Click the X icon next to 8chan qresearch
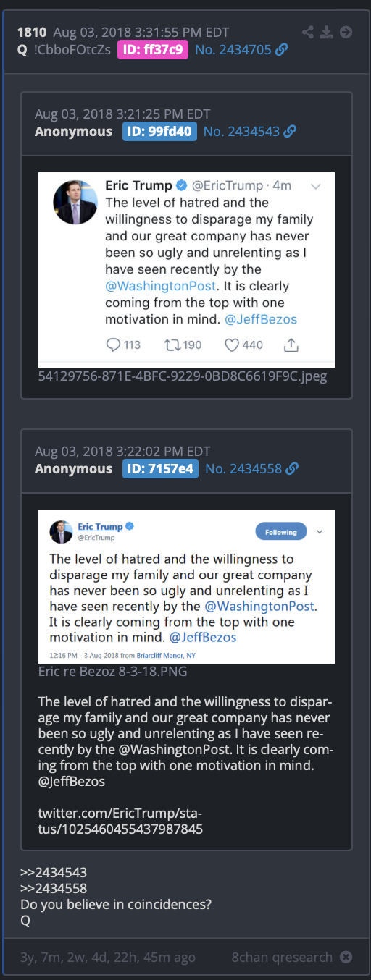 [346, 957]
